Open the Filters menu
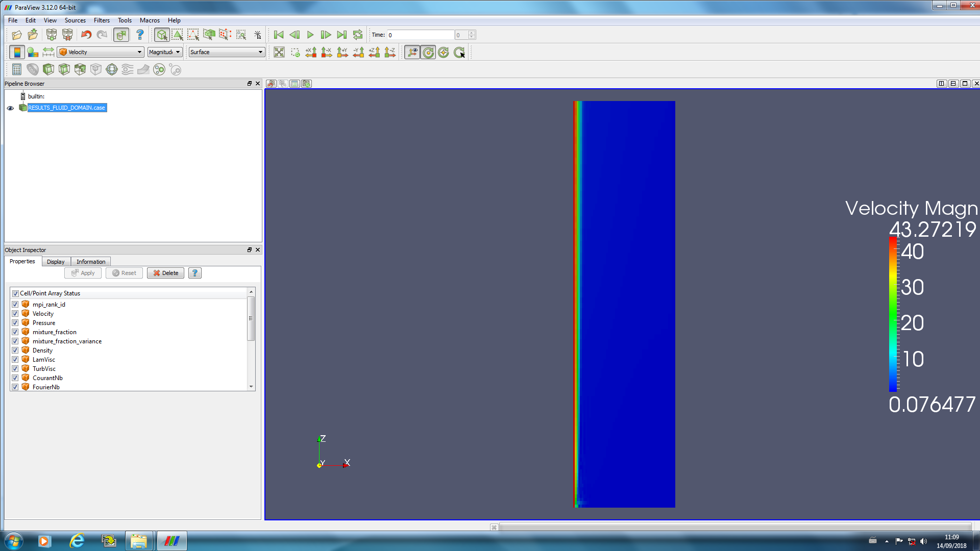980x551 pixels. pos(102,20)
